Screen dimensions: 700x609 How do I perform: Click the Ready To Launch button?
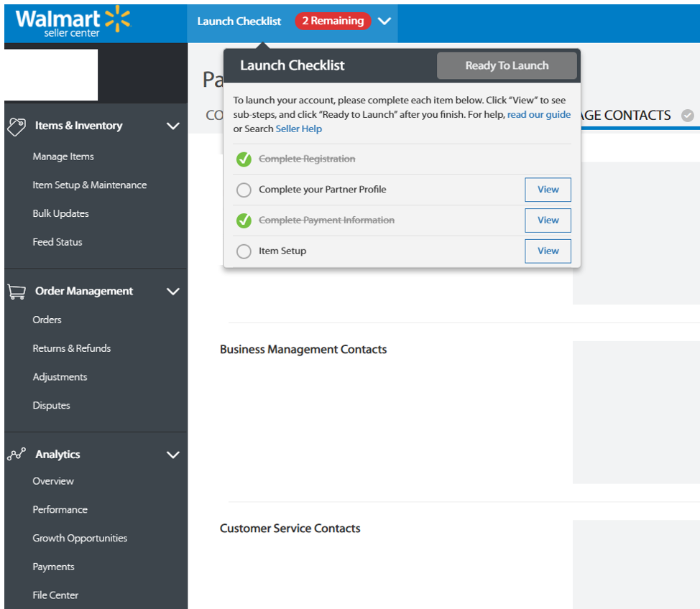(x=507, y=65)
